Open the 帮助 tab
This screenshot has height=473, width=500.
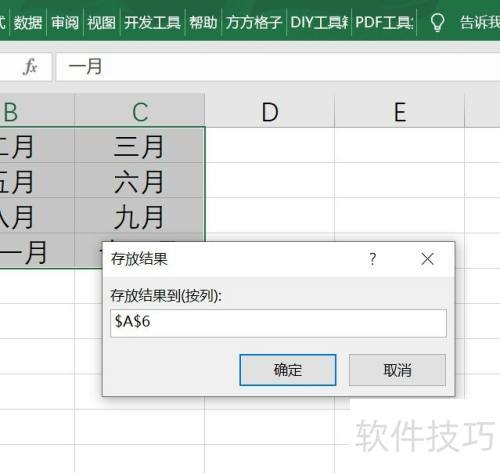[203, 23]
